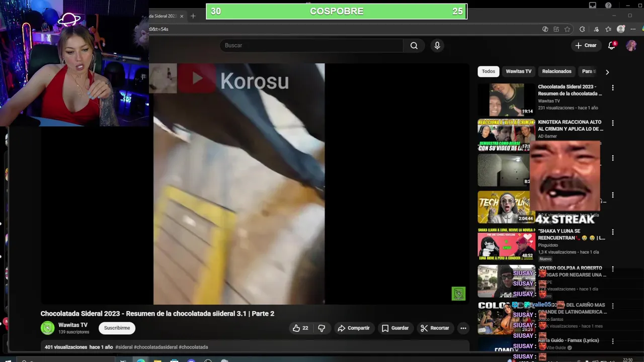Open the YouTube account avatar menu
This screenshot has width=644, height=362.
pos(631,45)
